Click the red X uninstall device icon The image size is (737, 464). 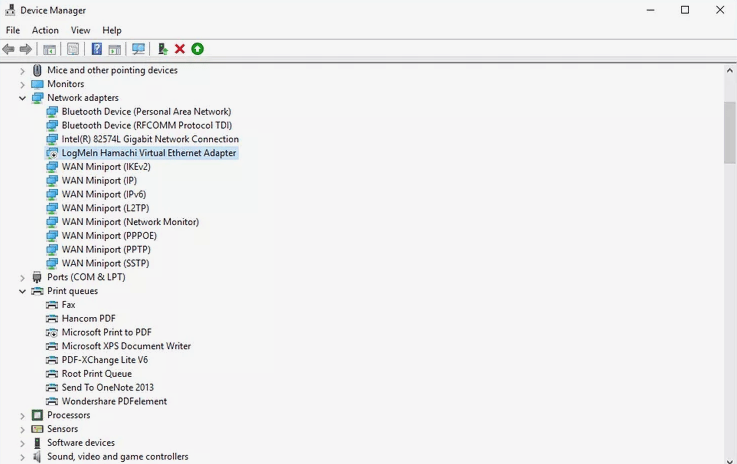tap(180, 49)
